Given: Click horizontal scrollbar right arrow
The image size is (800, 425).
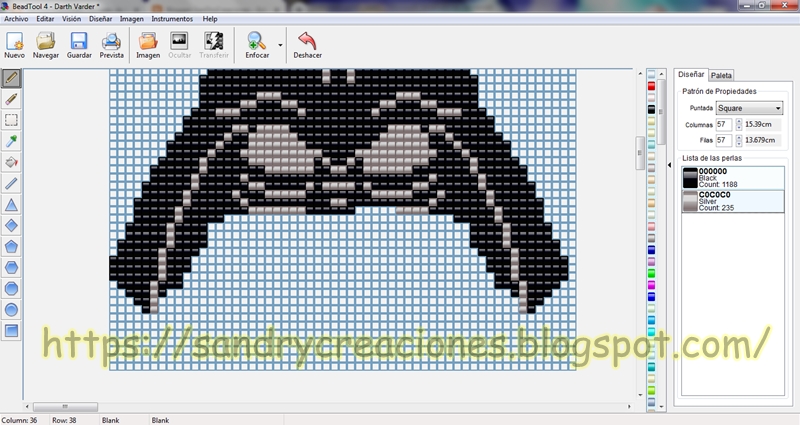Looking at the screenshot, I should 629,407.
